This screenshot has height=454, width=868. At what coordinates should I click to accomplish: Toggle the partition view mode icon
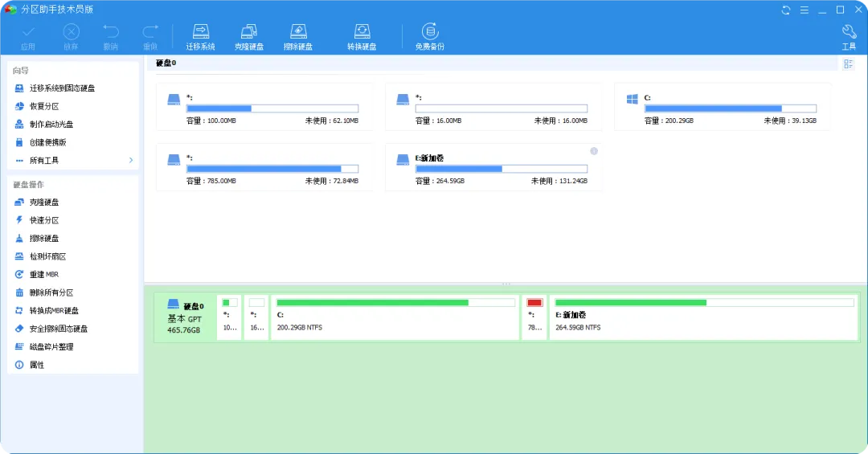point(848,64)
